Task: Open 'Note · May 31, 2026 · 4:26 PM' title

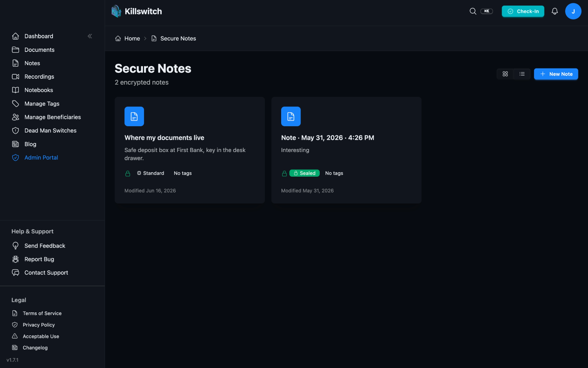Action: 327,138
